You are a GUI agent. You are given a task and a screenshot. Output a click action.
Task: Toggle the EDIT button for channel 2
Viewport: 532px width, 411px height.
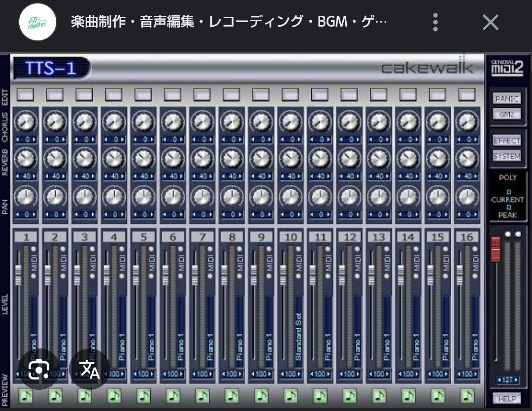(55, 95)
